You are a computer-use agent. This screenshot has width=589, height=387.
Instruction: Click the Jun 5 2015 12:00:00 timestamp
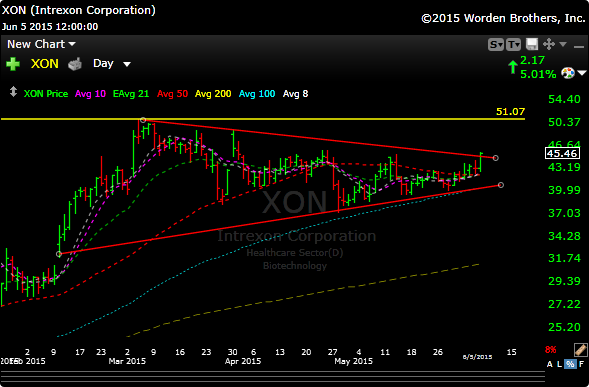pos(50,27)
